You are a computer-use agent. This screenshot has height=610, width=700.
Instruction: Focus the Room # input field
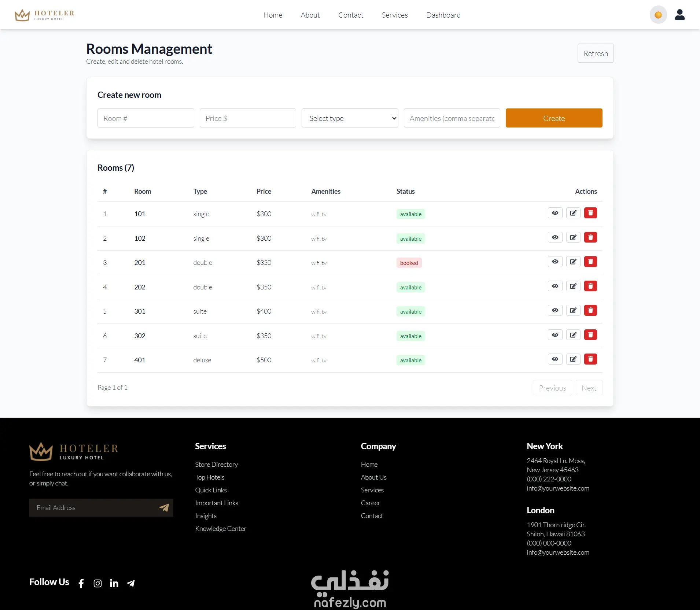click(x=145, y=118)
